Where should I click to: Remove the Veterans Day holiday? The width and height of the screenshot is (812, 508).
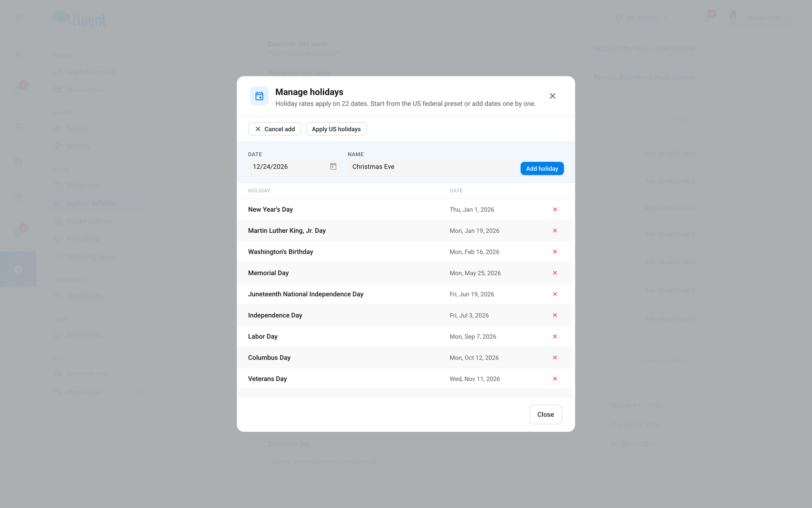click(x=555, y=379)
